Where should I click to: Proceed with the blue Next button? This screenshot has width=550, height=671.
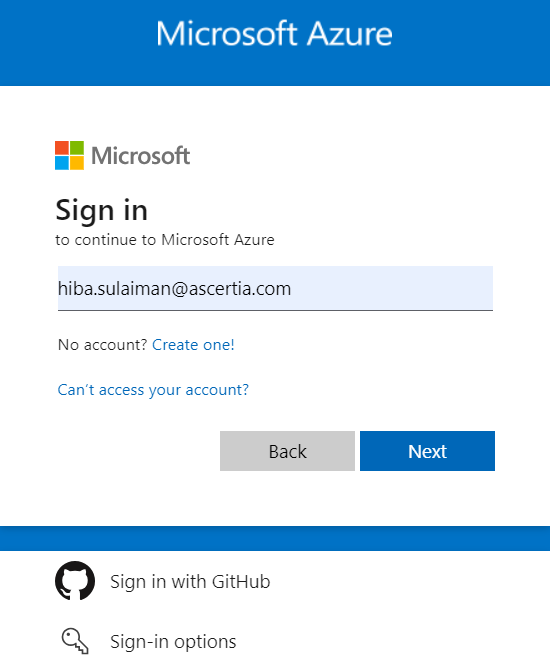coord(427,451)
